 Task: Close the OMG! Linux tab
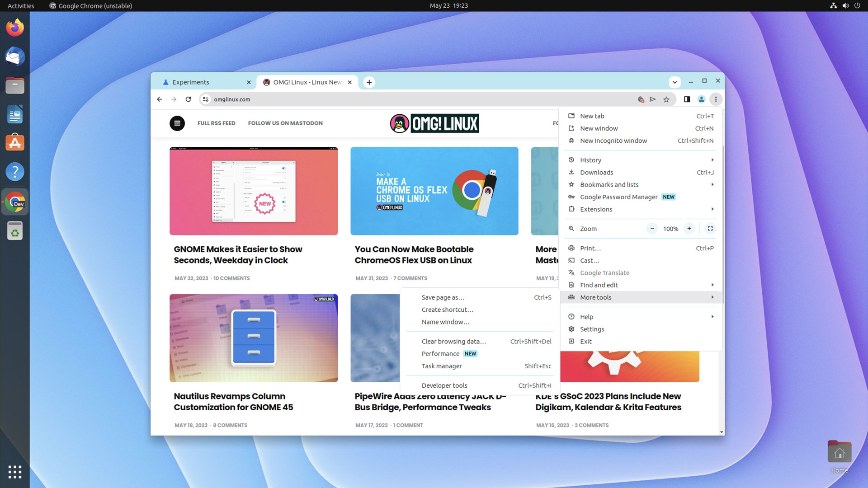click(x=349, y=82)
